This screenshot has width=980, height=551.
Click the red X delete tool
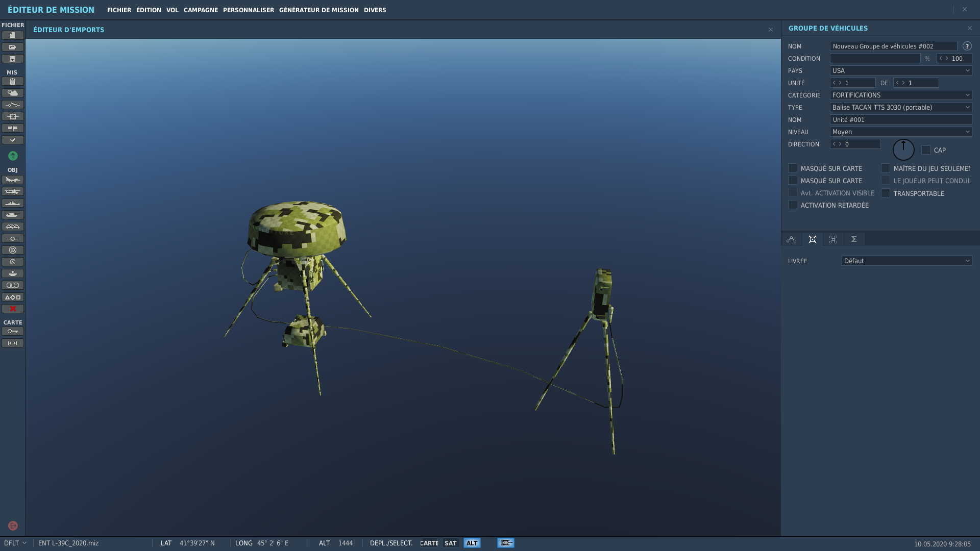(13, 309)
